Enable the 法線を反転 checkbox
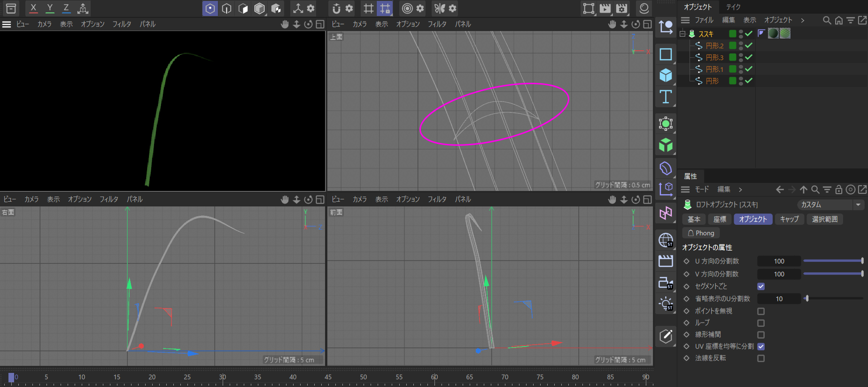Image resolution: width=868 pixels, height=387 pixels. 761,358
